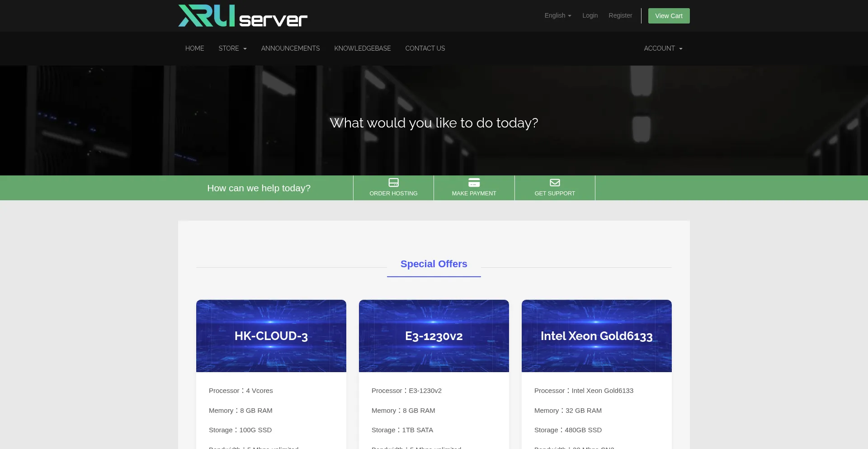Click the MAKE PAYMENT label
The width and height of the screenshot is (868, 449).
tap(474, 194)
